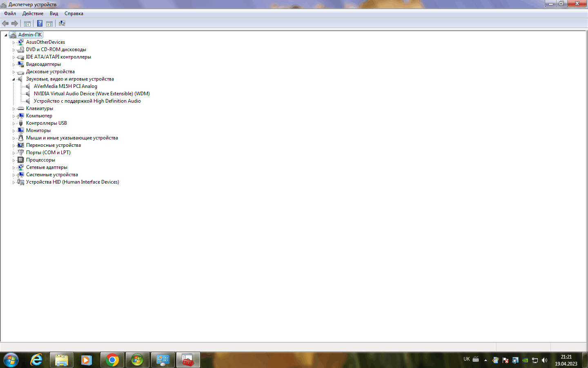The height and width of the screenshot is (368, 588).
Task: Open Help via blue question mark icon
Action: (40, 24)
